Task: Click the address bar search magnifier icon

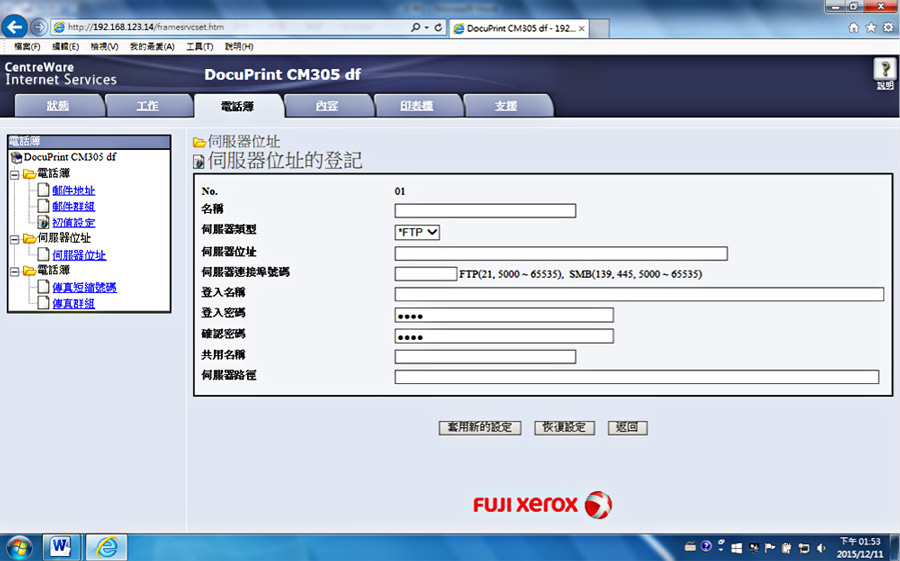Action: 415,27
